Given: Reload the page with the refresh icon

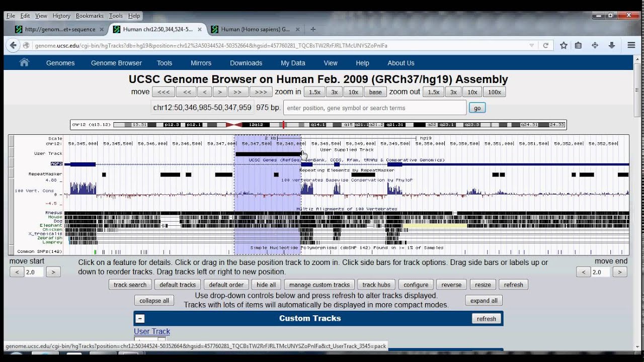Looking at the screenshot, I should [x=545, y=45].
